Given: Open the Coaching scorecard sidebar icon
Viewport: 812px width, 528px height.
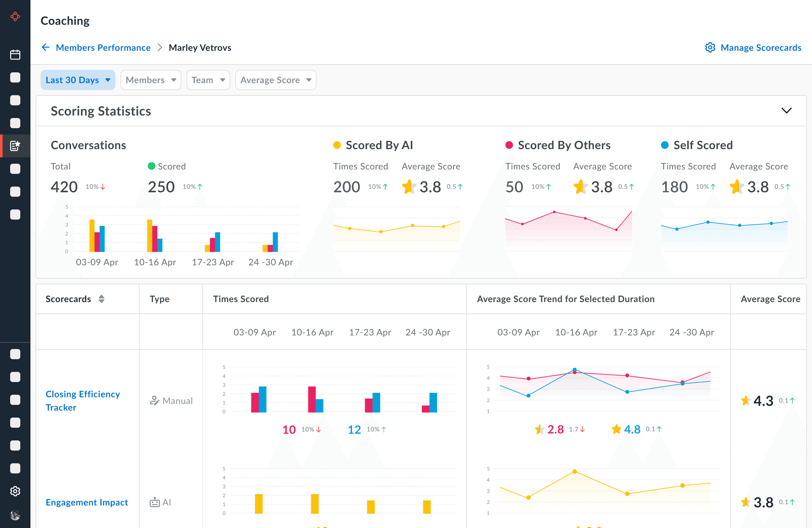Looking at the screenshot, I should (x=15, y=146).
